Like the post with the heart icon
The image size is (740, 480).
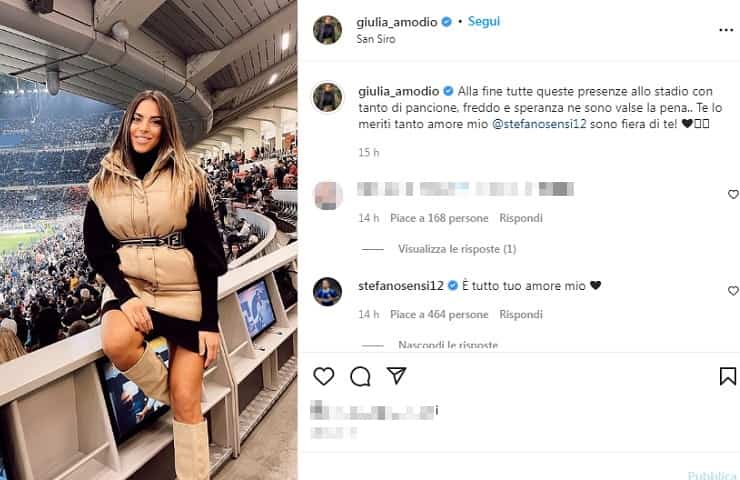(324, 376)
